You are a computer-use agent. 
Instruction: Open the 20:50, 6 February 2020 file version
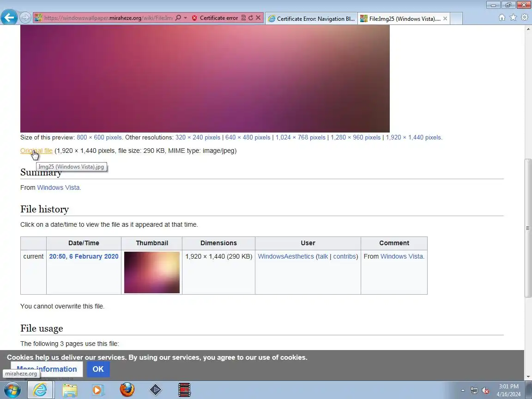[84, 256]
